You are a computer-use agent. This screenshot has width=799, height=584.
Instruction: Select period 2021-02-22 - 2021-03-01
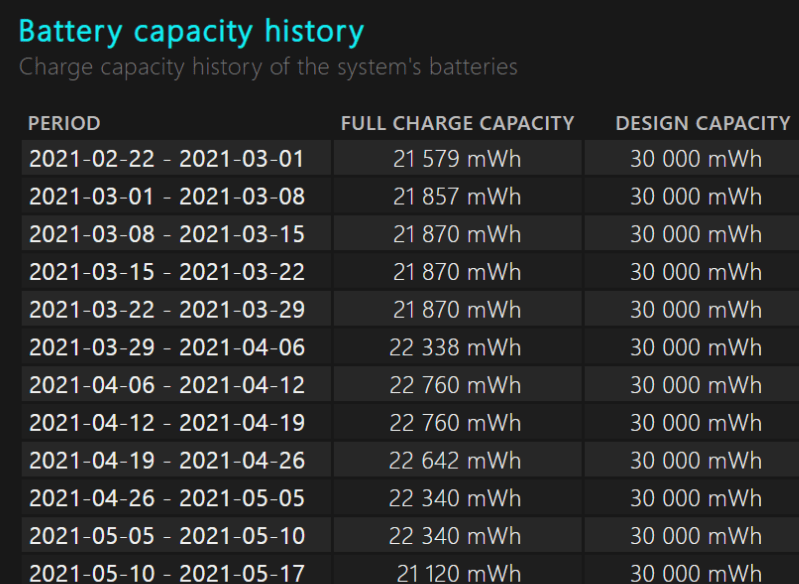pos(167,158)
